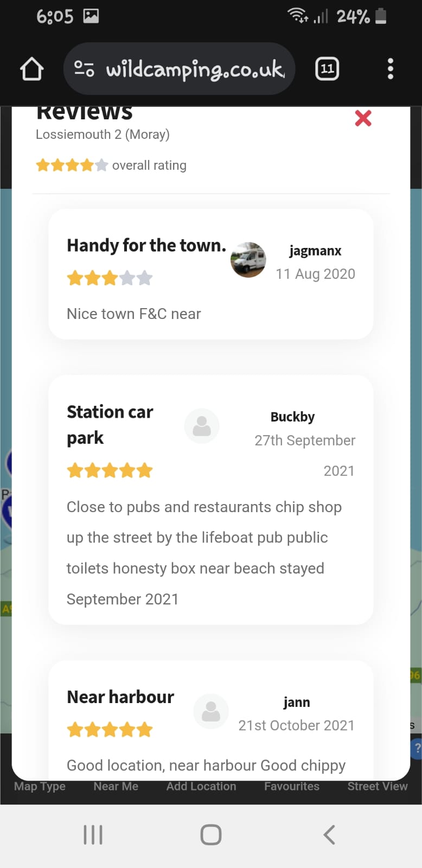Switch to the Map Type tab

tap(40, 787)
